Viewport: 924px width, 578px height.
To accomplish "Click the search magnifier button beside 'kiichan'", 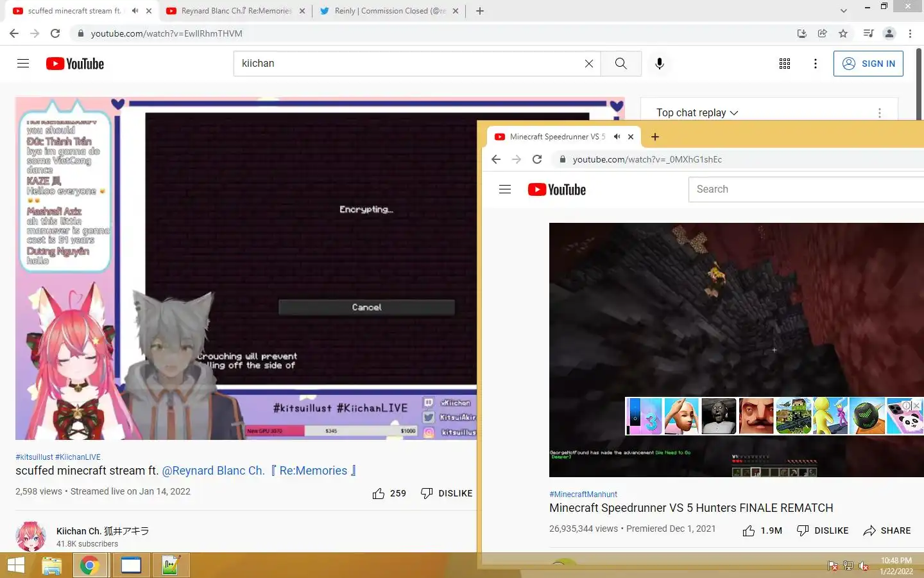I will [x=620, y=64].
